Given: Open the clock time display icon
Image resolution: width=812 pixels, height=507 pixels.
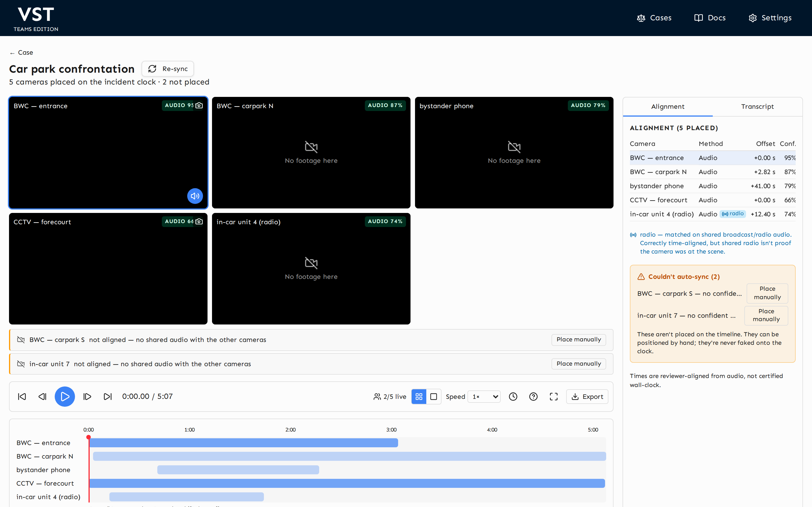Looking at the screenshot, I should point(513,397).
